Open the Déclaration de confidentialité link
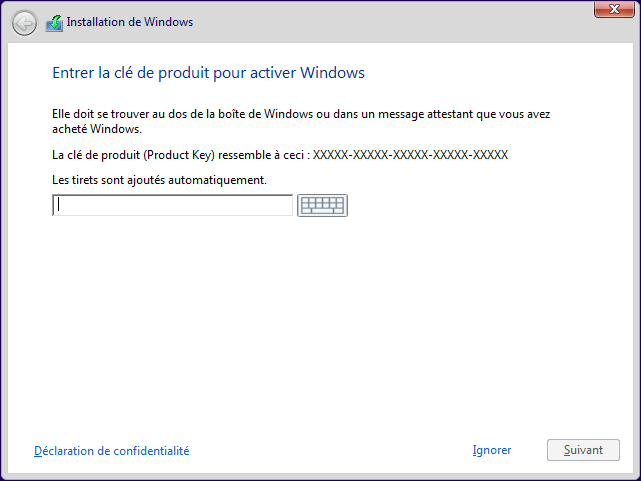This screenshot has height=481, width=641. tap(111, 451)
